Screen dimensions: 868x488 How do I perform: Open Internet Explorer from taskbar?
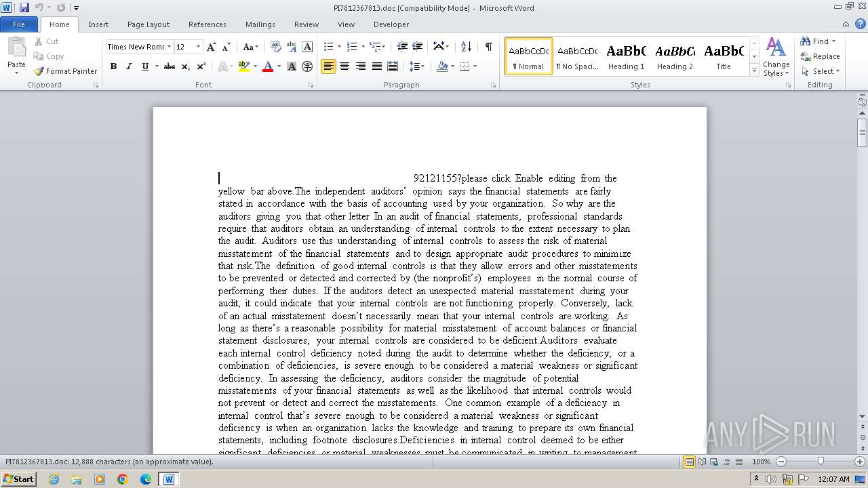(54, 479)
